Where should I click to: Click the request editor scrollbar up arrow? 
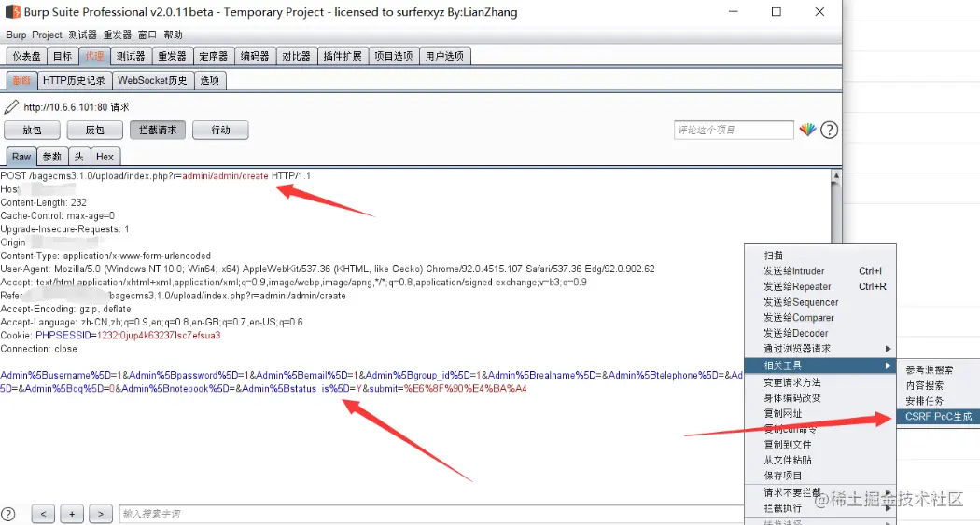click(835, 176)
